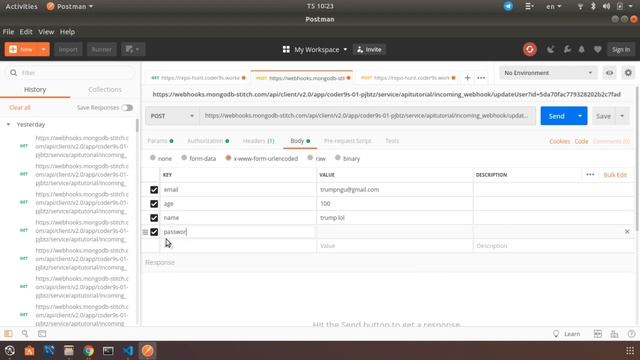The image size is (640, 360).
Task: Switch to the Pre-request Script tab
Action: (x=347, y=141)
